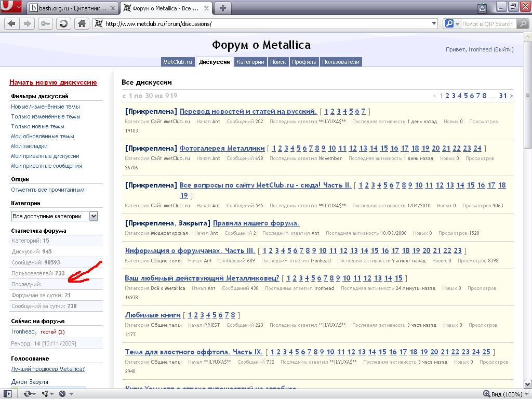Click inside the QIP Search input field
This screenshot has height=399, width=532.
[487, 24]
